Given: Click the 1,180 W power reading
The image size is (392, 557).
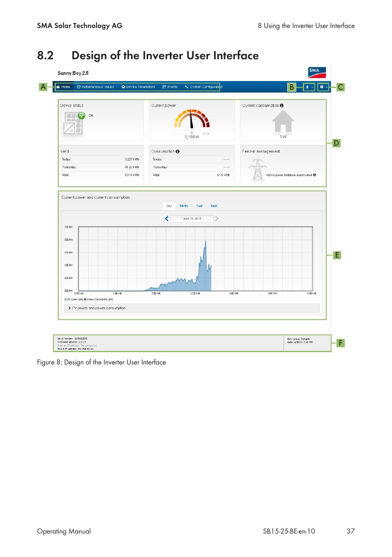Looking at the screenshot, I should point(192,137).
